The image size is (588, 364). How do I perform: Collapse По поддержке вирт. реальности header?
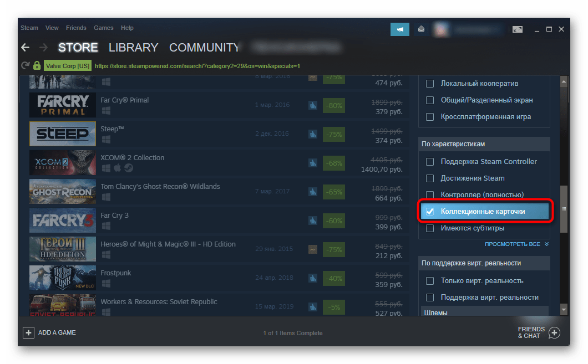point(484,263)
